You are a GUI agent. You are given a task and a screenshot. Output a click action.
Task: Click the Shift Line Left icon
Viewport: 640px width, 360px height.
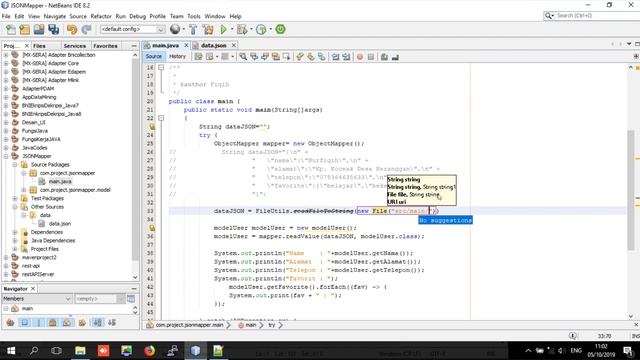pos(336,57)
